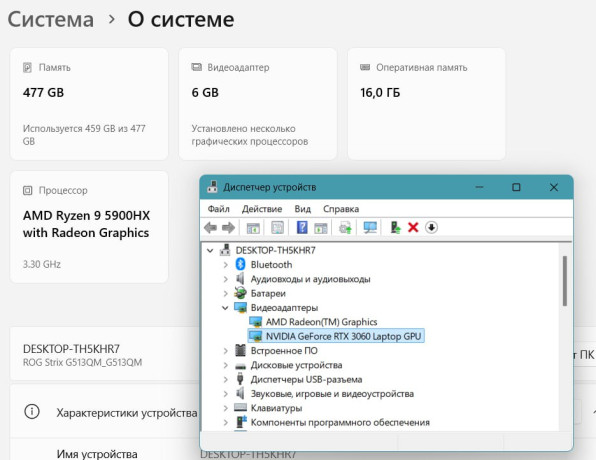The height and width of the screenshot is (460, 596).
Task: Open the Вид menu
Action: pos(303,209)
